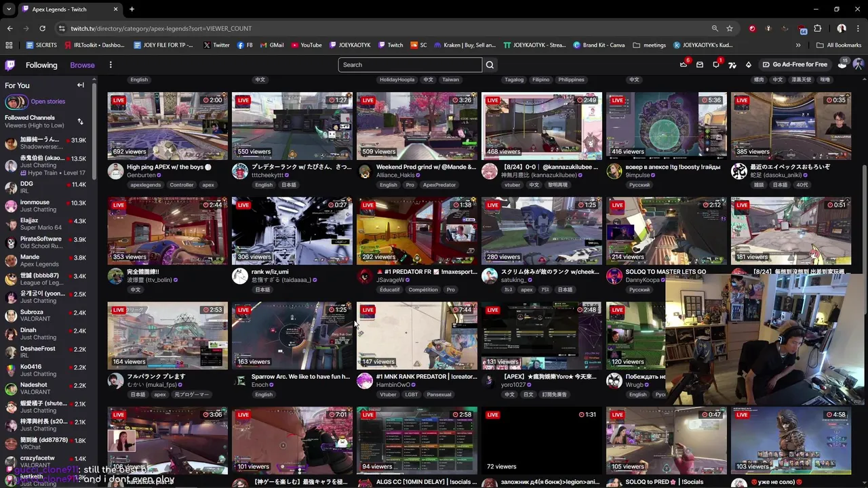This screenshot has width=868, height=488.
Task: Open the Brand Kit - Canva bookmark
Action: 599,45
